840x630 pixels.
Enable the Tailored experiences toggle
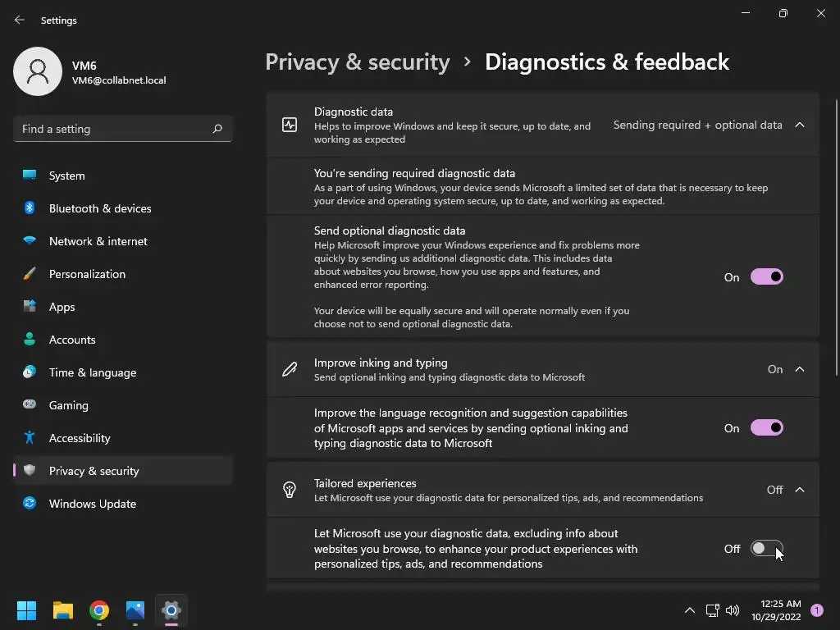tap(767, 549)
